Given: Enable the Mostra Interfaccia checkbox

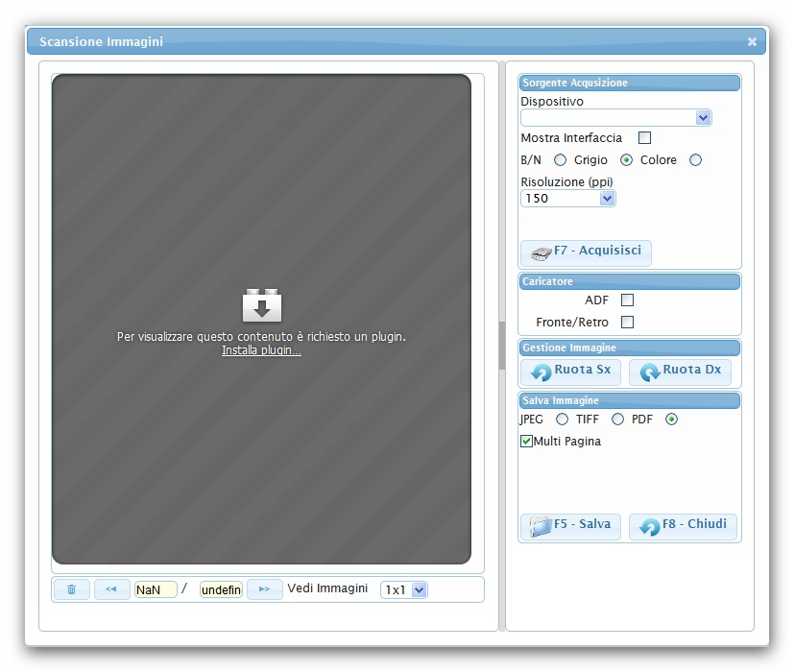Looking at the screenshot, I should (645, 138).
